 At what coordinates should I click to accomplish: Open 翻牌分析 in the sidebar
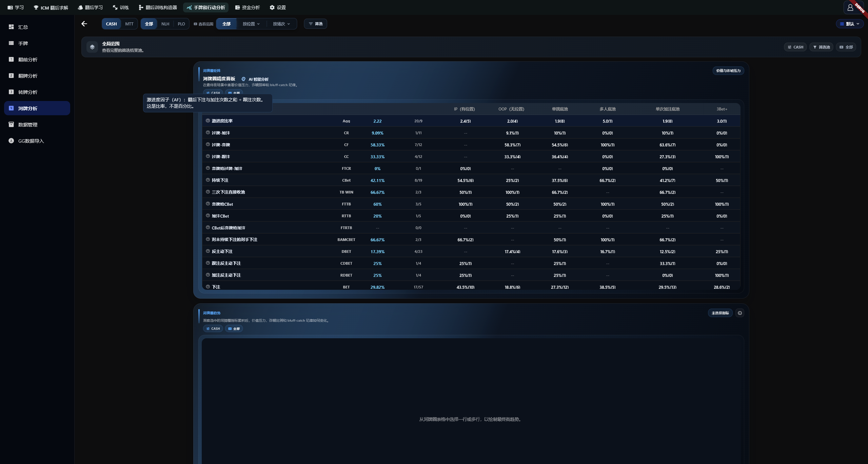tap(37, 76)
